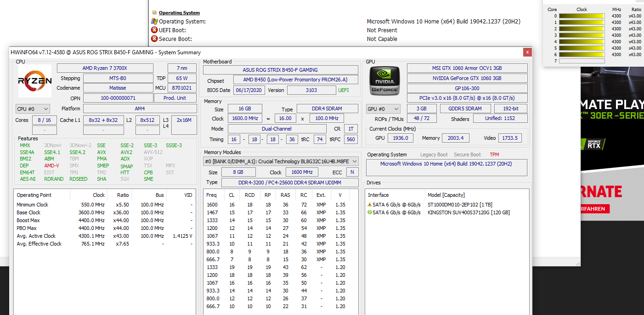Click the AMD Ryzen logo image
Screen dimensions: 644x315
click(35, 80)
